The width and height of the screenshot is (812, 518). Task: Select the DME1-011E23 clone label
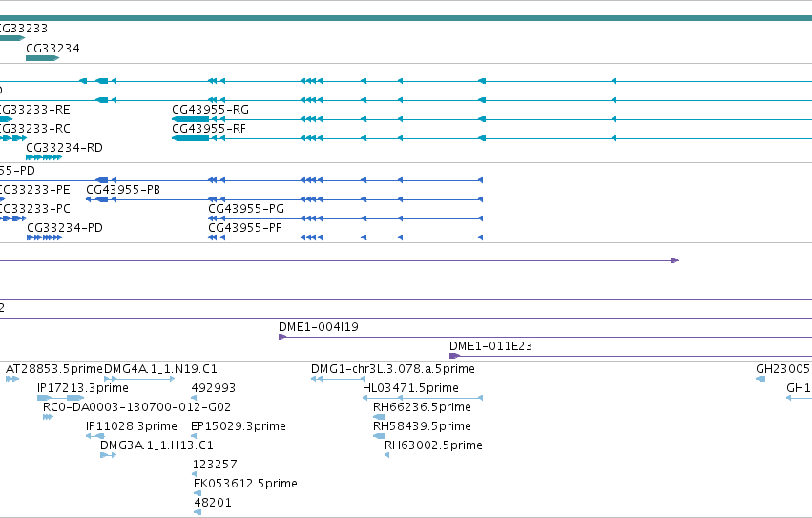coord(490,346)
